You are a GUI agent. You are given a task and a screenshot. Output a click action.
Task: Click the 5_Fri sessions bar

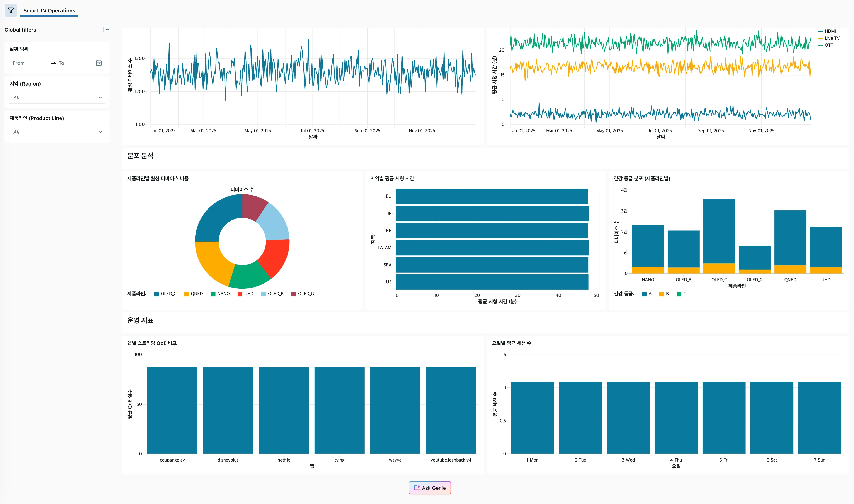coord(724,418)
